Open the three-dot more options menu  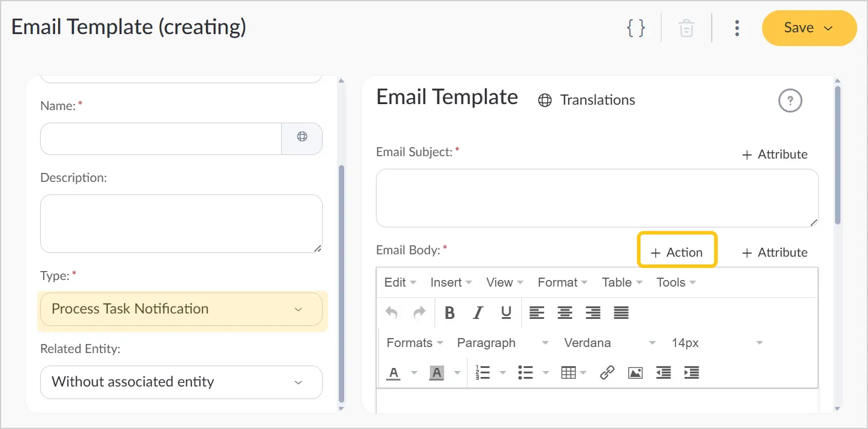737,28
